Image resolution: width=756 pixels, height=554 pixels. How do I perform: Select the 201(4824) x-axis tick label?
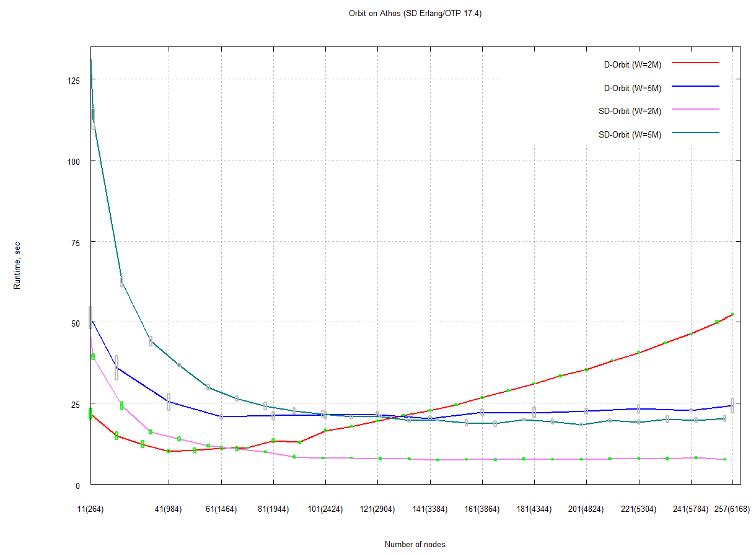[x=586, y=509]
